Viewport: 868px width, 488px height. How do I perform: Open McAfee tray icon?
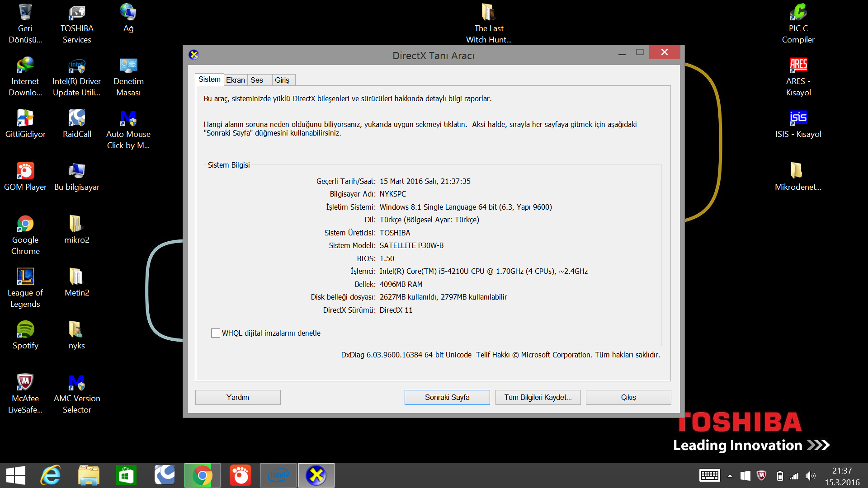click(762, 476)
